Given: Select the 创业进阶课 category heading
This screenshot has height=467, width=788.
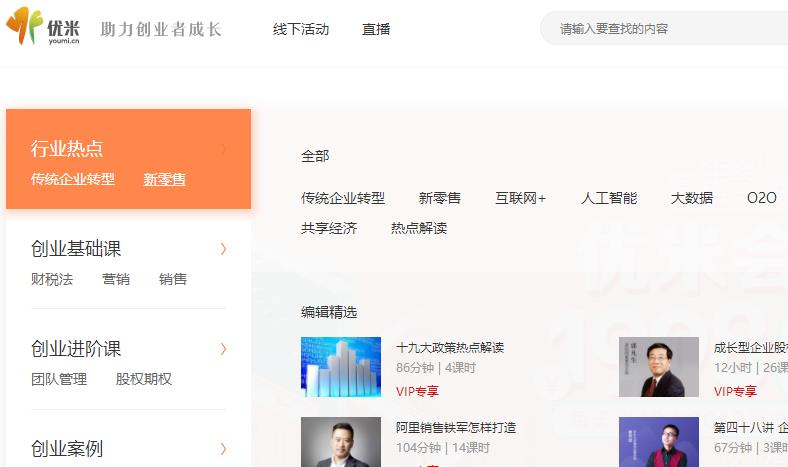Looking at the screenshot, I should (76, 348).
